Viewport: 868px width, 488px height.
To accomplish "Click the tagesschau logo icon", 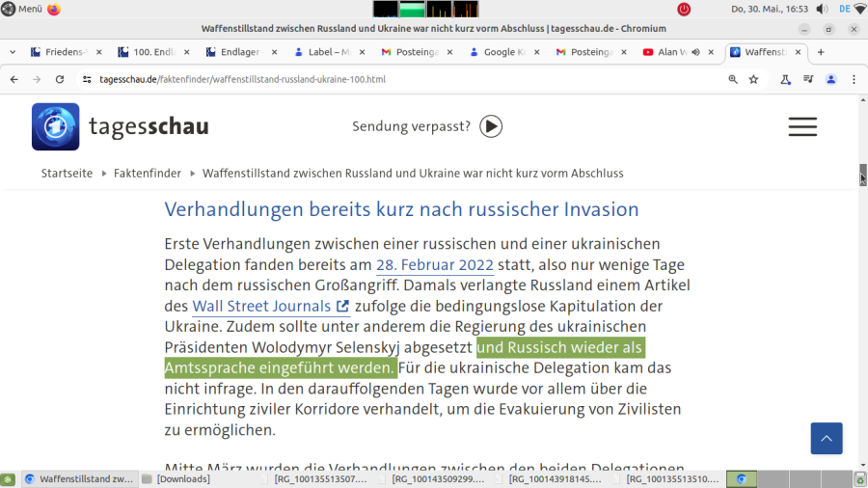I will (x=56, y=126).
